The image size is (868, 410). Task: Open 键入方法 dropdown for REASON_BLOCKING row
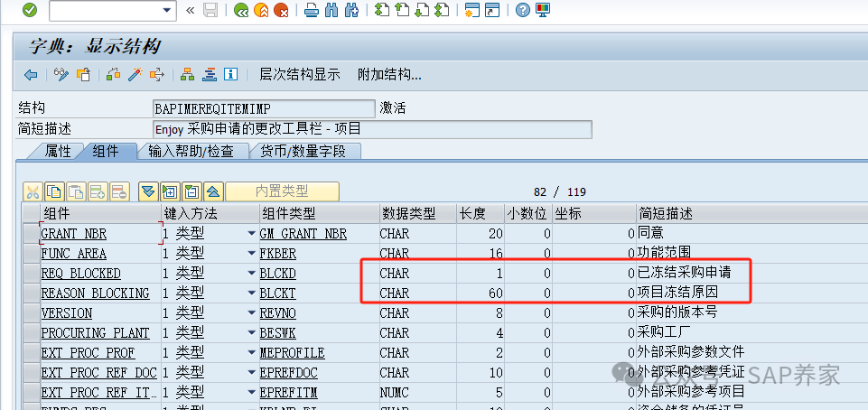tap(252, 294)
